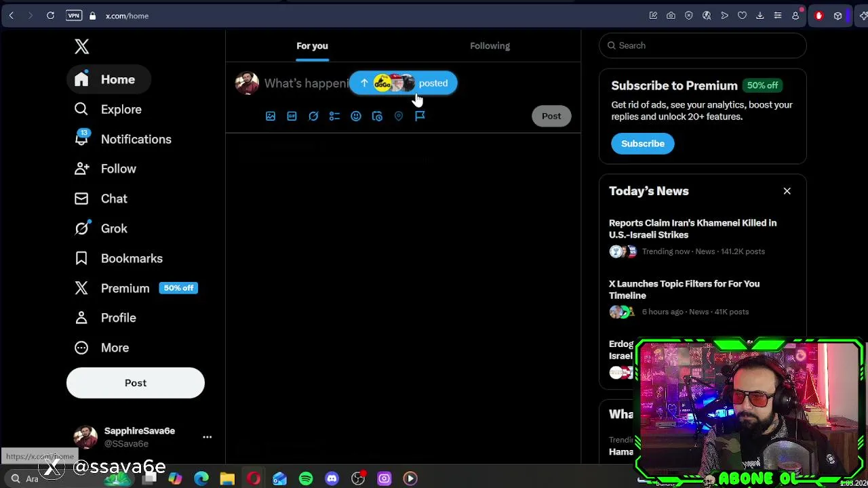This screenshot has height=488, width=868.
Task: Add a poll to the post
Action: tap(334, 116)
